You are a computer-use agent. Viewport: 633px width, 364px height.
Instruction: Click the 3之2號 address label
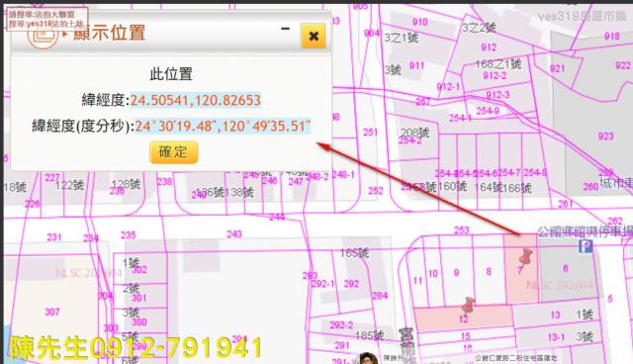(x=479, y=28)
